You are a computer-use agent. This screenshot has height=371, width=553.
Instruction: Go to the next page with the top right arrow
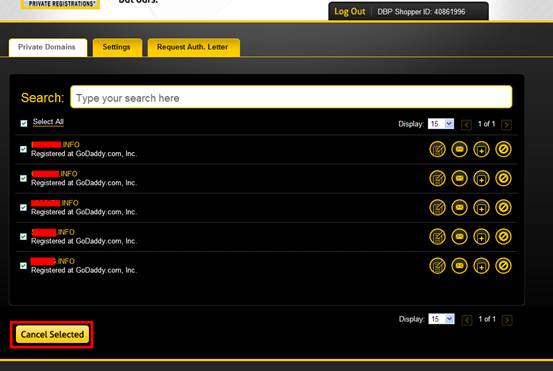tap(506, 124)
